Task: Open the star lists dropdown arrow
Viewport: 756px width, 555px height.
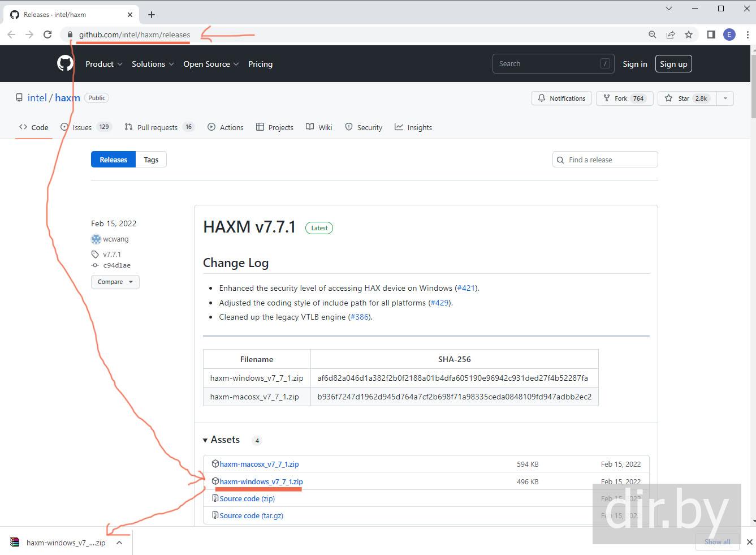Action: click(725, 98)
